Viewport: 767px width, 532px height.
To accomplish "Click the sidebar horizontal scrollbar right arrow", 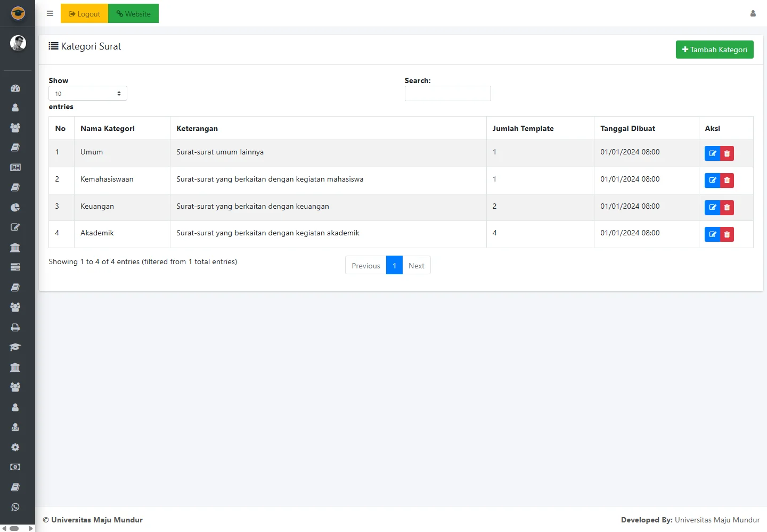I will [x=31, y=528].
